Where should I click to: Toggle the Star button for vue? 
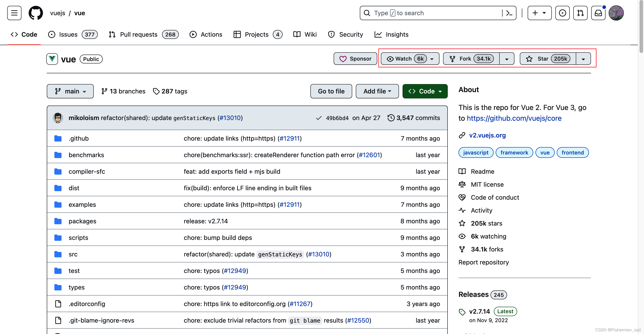pos(547,59)
